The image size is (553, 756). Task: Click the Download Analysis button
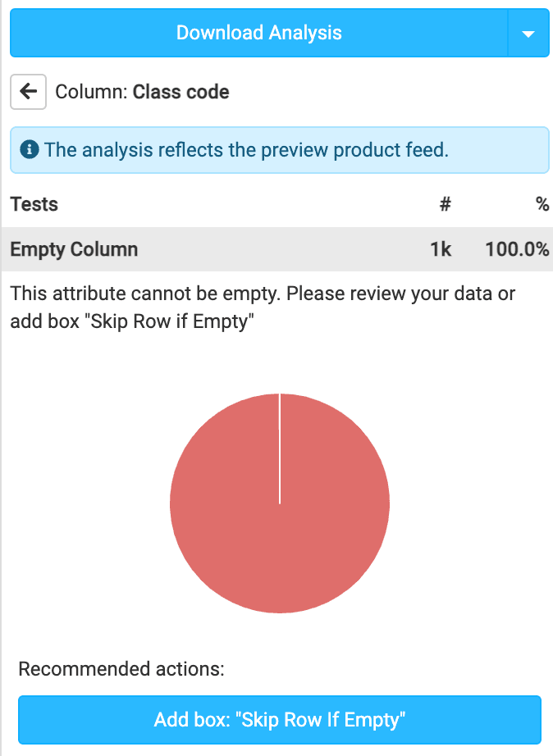pos(258,34)
